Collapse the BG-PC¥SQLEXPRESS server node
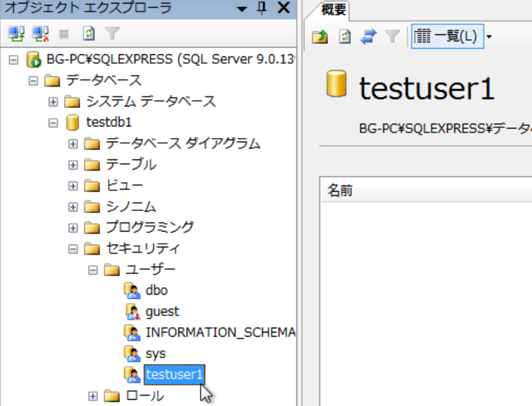 click(x=13, y=60)
